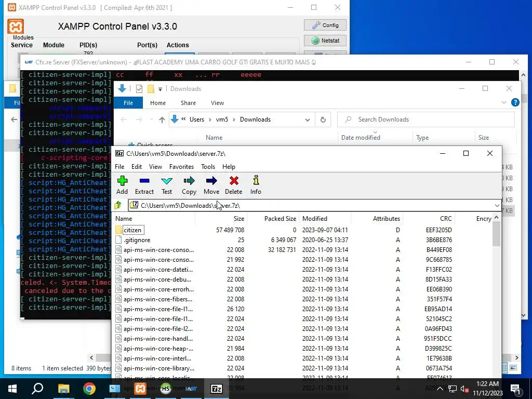Sort 7-Zip list by CRC column
The width and height of the screenshot is (532, 399).
(x=429, y=219)
